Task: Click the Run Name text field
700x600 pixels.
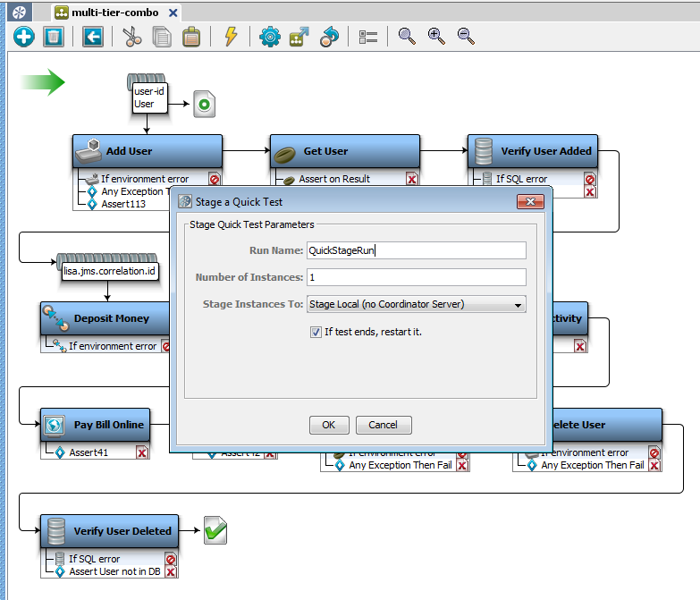Action: [416, 250]
